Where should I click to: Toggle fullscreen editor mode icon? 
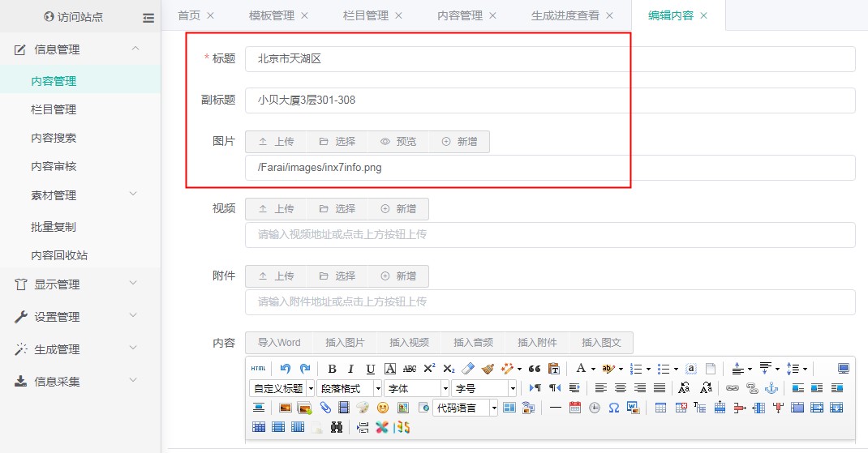click(x=843, y=368)
